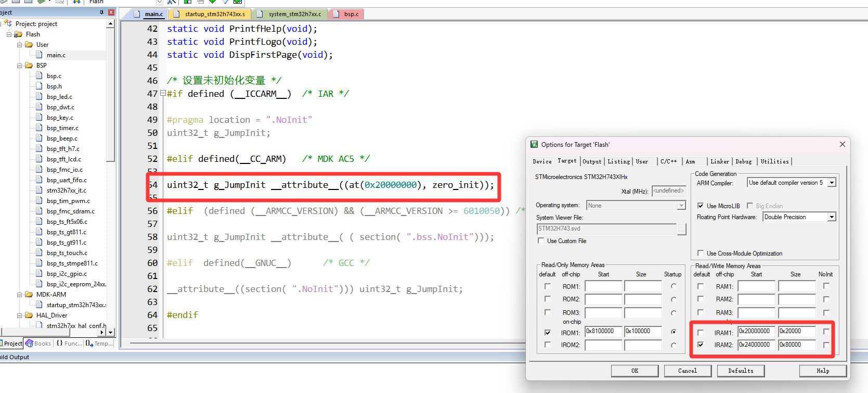Select the IROM2 Startup radio button
This screenshot has width=868, height=393.
click(x=673, y=345)
